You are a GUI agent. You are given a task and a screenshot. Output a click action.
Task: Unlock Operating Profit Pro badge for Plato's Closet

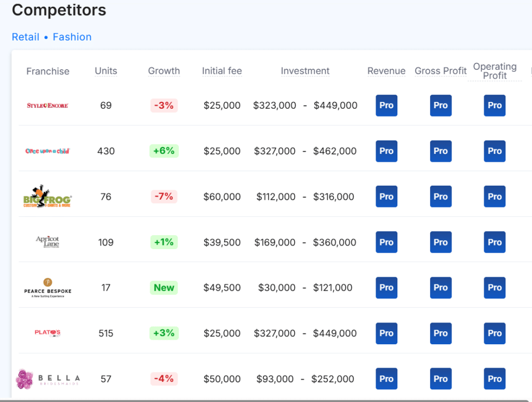(495, 333)
